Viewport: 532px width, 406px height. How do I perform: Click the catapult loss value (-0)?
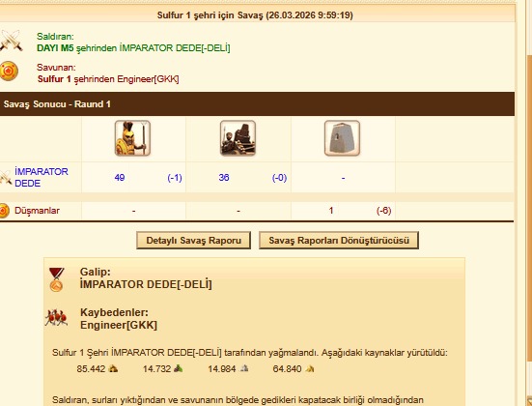coord(279,178)
